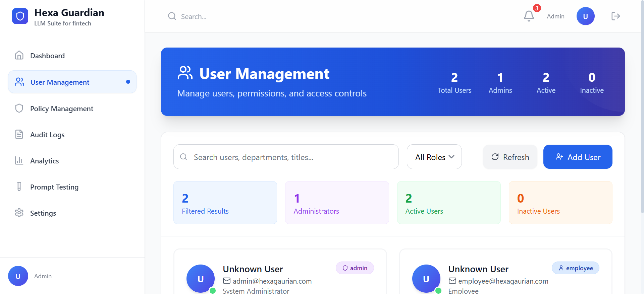Select the Administrators stat card
644x294 pixels.
pos(337,203)
